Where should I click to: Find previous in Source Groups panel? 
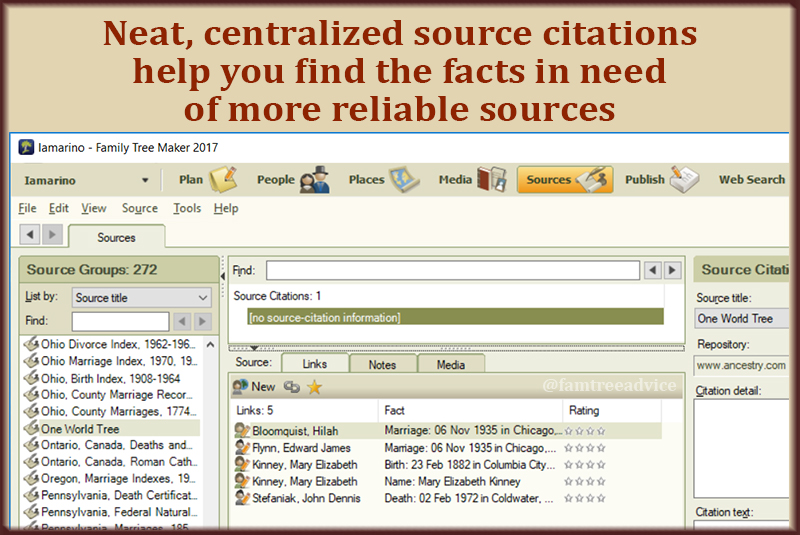(182, 321)
